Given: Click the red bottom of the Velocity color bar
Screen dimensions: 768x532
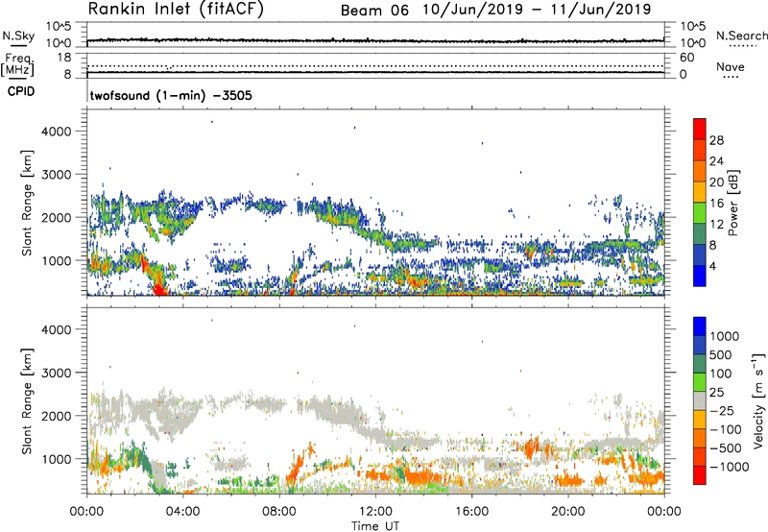Looking at the screenshot, I should [x=700, y=475].
